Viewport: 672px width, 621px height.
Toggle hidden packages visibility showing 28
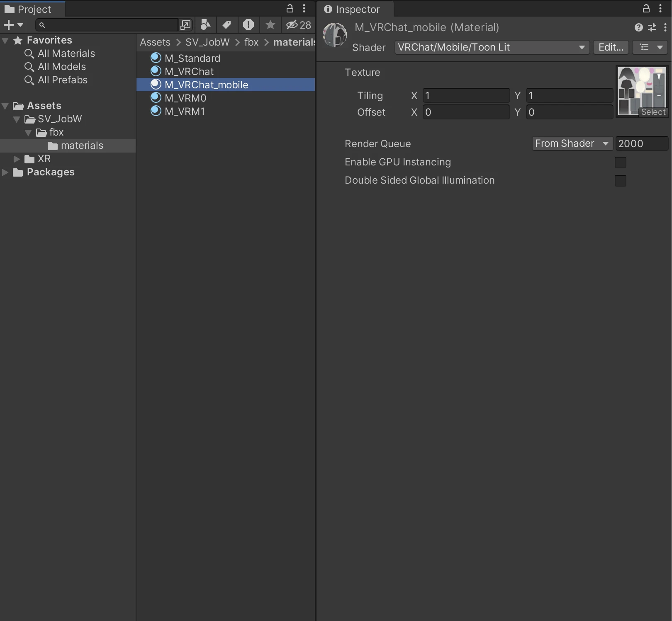click(299, 25)
